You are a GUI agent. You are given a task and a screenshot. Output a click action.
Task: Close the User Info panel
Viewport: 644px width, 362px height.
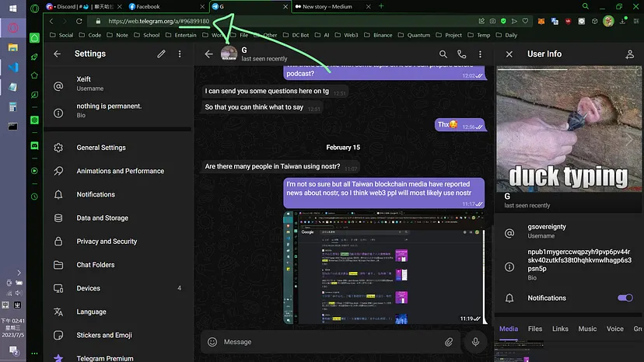(509, 54)
